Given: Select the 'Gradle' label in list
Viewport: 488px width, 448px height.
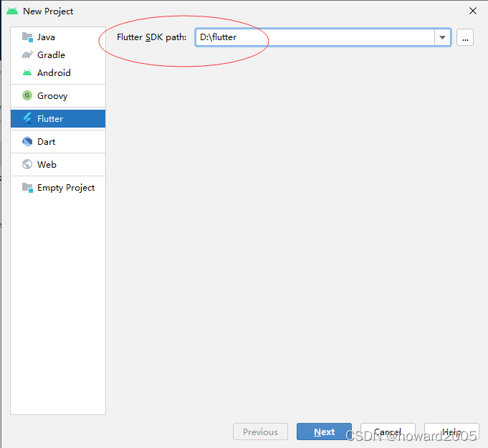Looking at the screenshot, I should click(51, 55).
